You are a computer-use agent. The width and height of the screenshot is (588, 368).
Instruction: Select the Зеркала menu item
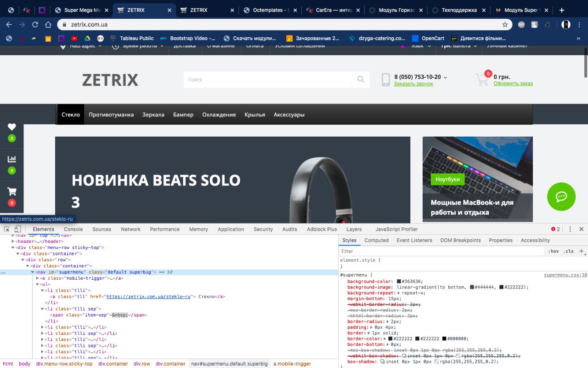point(153,115)
